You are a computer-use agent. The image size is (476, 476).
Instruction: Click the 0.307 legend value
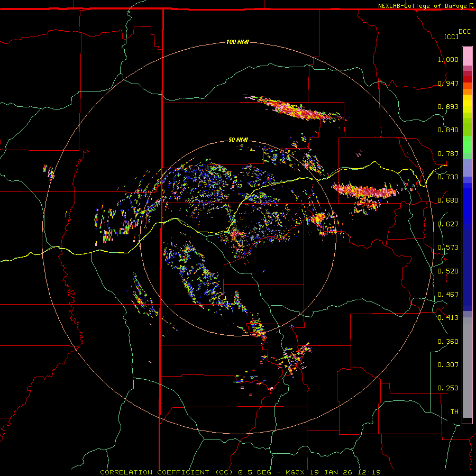click(x=448, y=365)
